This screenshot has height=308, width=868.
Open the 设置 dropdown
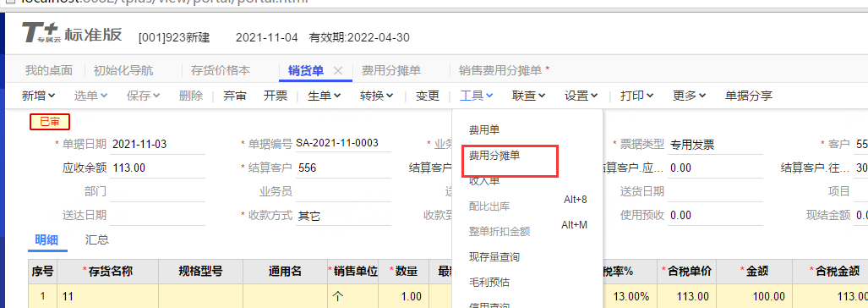[x=581, y=96]
